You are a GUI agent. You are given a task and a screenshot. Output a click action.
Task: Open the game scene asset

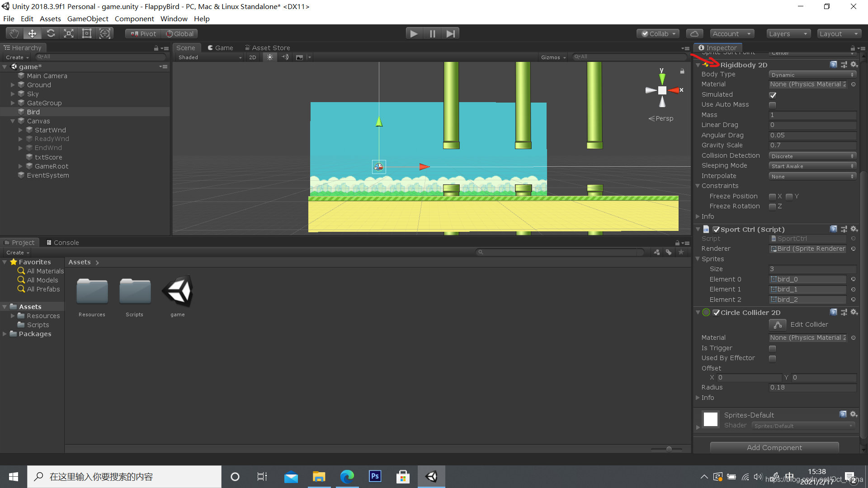178,291
